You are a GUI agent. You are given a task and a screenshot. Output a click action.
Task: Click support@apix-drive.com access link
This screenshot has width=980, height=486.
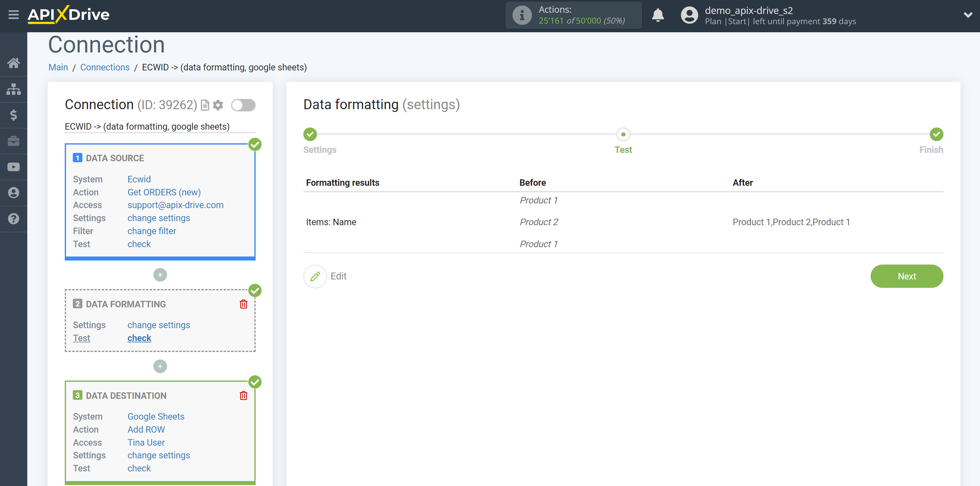click(x=175, y=205)
